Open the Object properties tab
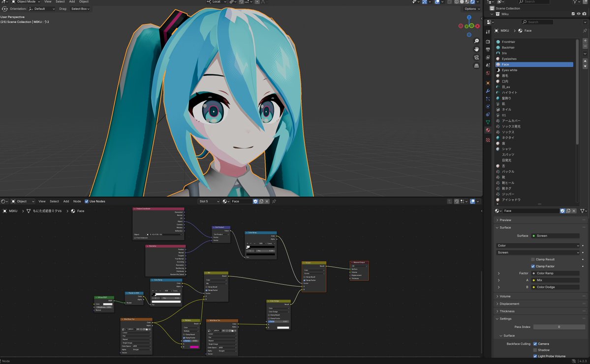Viewport: 590px width, 364px height. point(488,83)
